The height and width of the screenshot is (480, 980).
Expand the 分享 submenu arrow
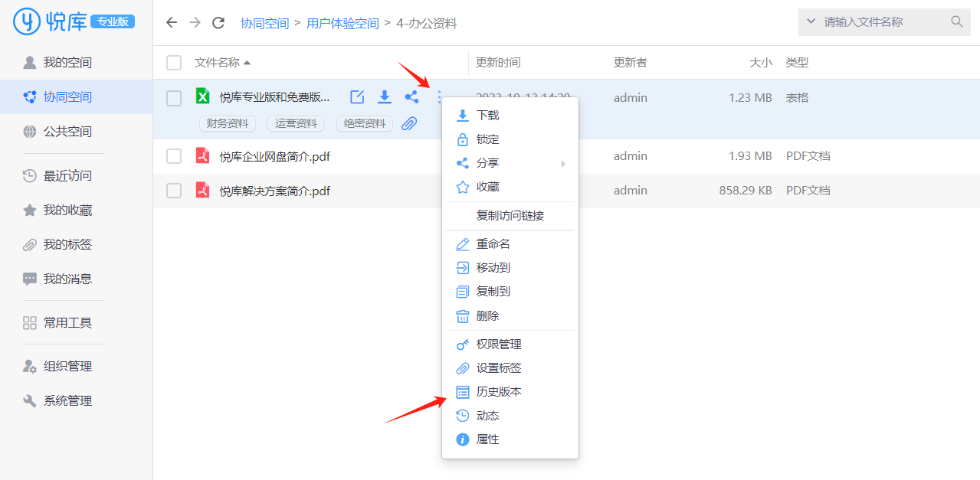tap(563, 164)
